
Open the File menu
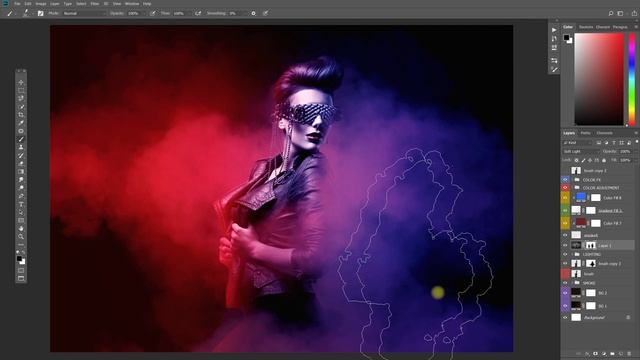[18, 4]
